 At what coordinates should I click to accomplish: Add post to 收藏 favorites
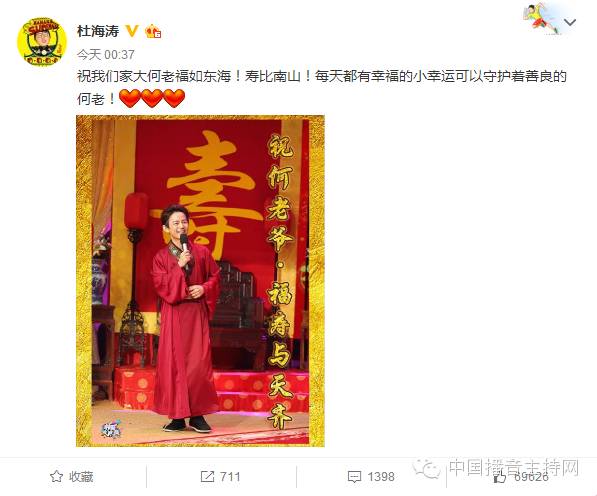coord(72,476)
